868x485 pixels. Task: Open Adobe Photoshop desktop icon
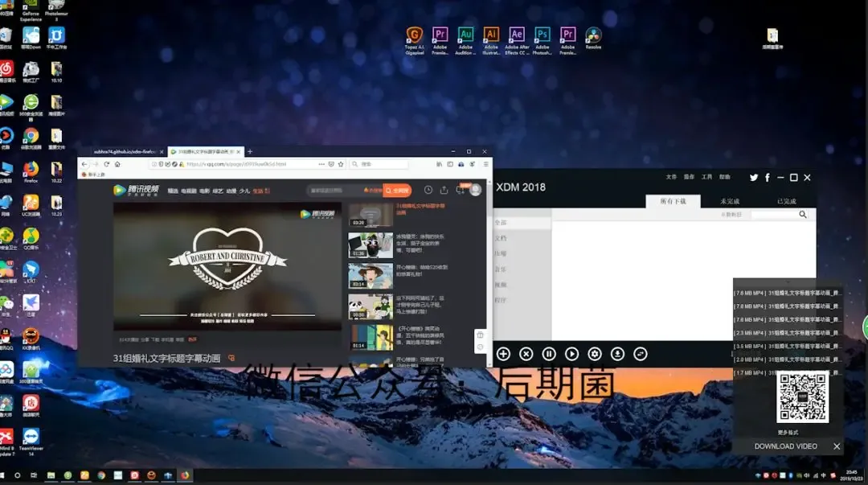coord(542,40)
